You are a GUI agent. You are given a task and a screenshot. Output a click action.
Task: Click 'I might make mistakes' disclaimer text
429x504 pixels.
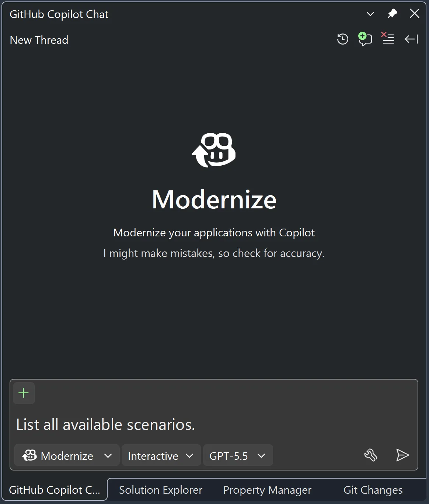[x=214, y=253]
